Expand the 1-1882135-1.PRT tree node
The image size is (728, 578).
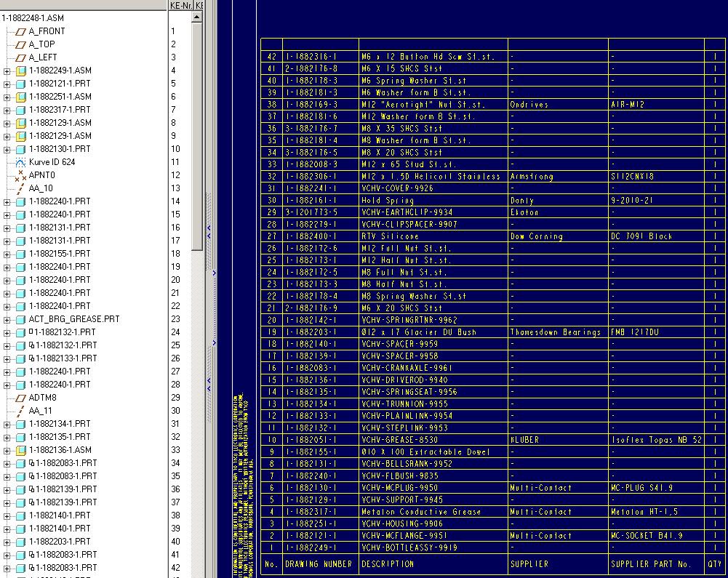[7, 438]
